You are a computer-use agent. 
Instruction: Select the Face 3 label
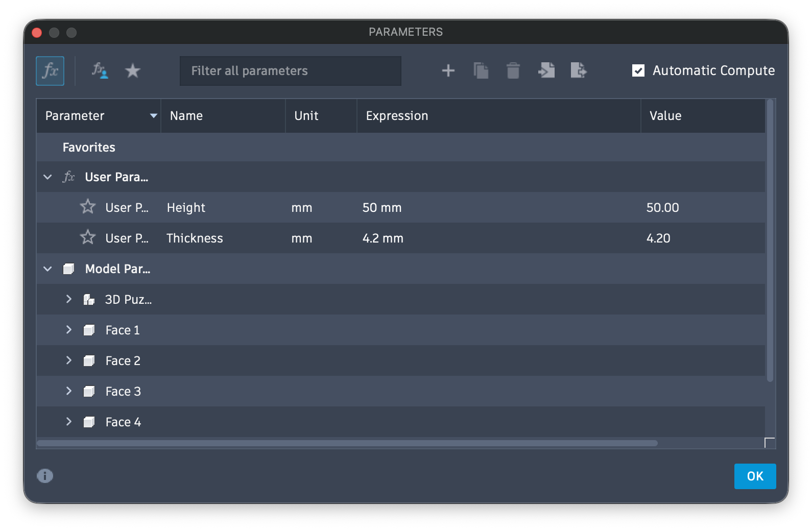(x=123, y=392)
